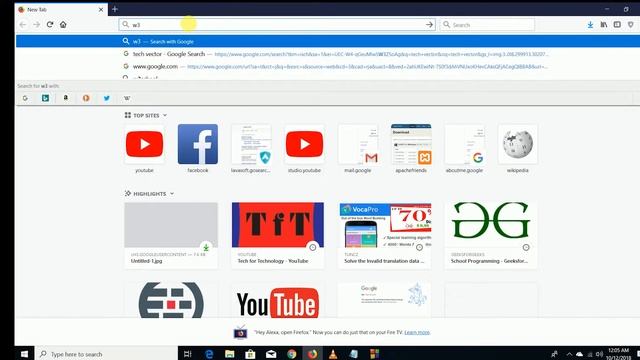
Task: Open File Explorer from the taskbar
Action: (x=230, y=354)
